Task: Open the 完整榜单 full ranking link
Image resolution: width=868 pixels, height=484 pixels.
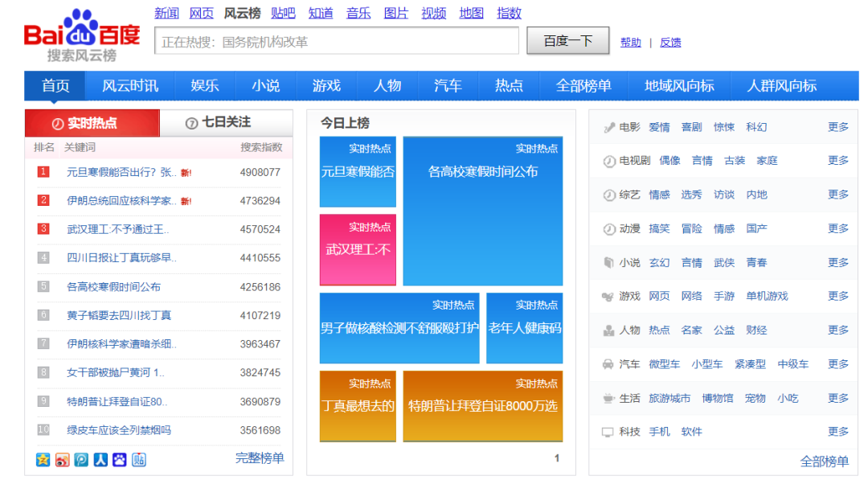Action: click(259, 459)
